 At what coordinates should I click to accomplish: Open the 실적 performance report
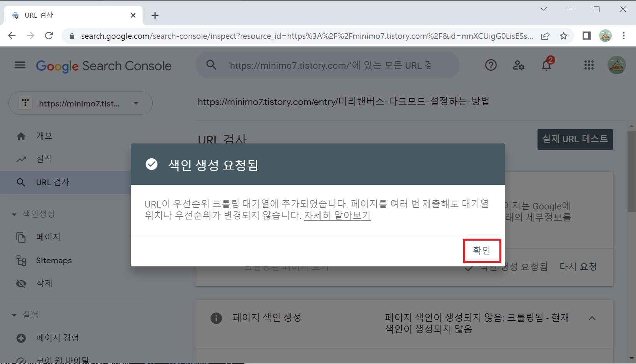pyautogui.click(x=44, y=159)
